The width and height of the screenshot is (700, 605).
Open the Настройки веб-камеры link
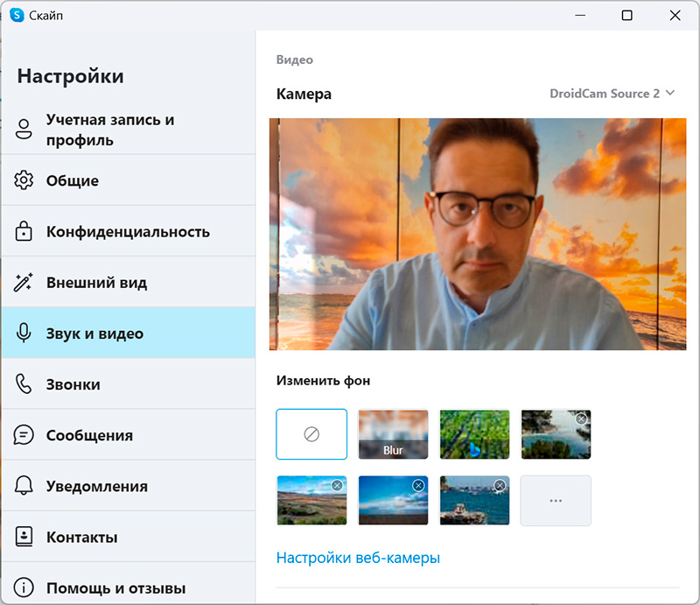coord(358,558)
